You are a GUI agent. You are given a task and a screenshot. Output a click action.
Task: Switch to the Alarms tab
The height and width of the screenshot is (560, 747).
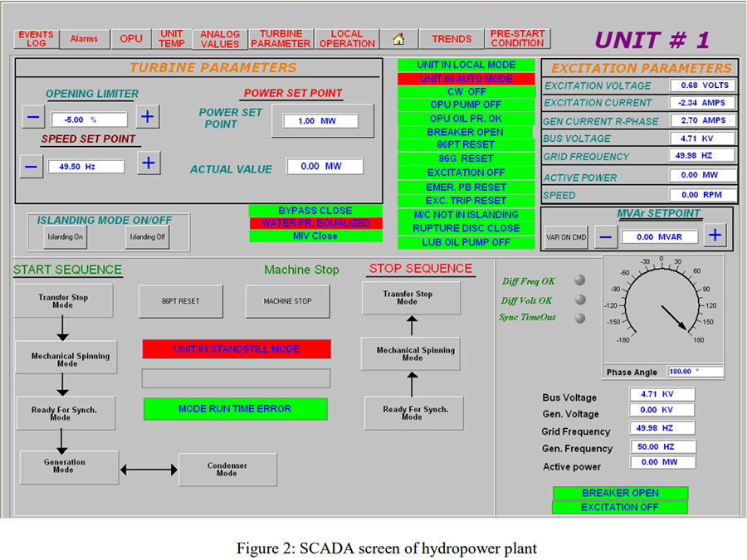tap(84, 39)
